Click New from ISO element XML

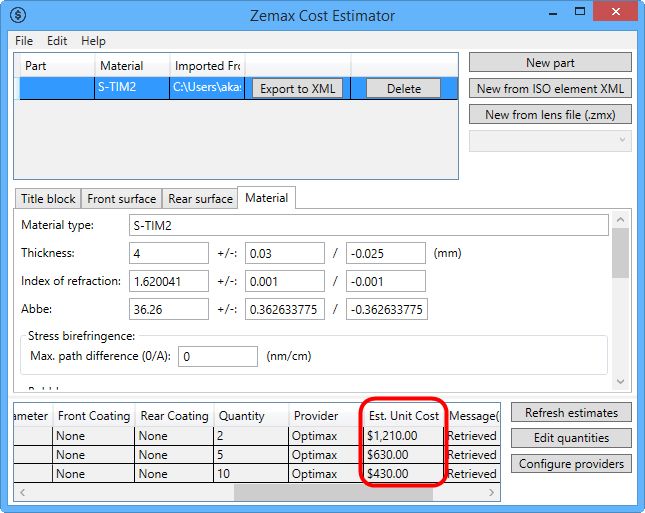coord(550,89)
